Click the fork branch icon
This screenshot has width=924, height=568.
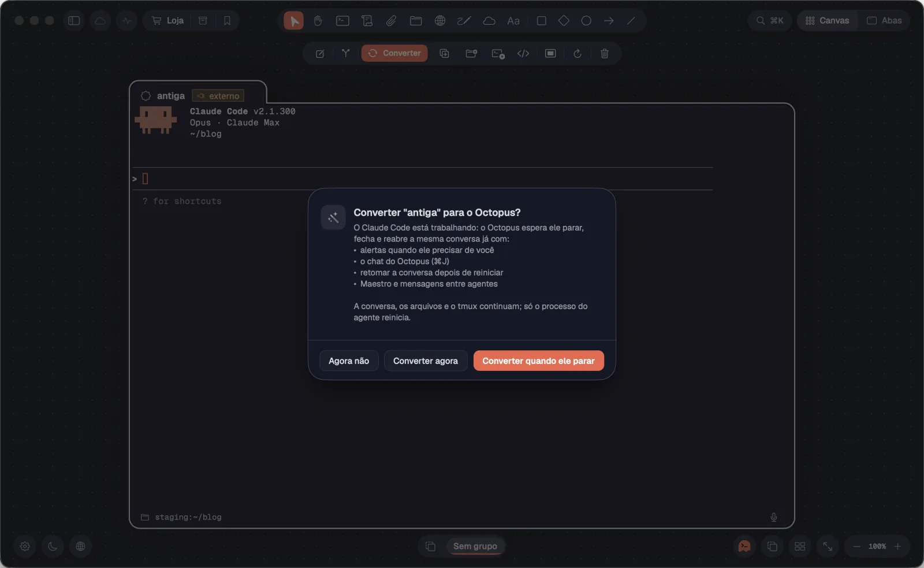click(x=345, y=53)
